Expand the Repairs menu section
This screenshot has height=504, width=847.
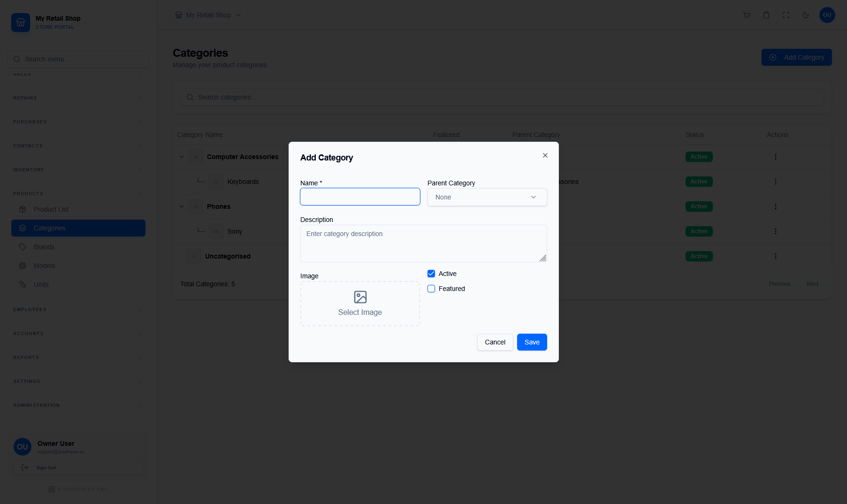78,98
